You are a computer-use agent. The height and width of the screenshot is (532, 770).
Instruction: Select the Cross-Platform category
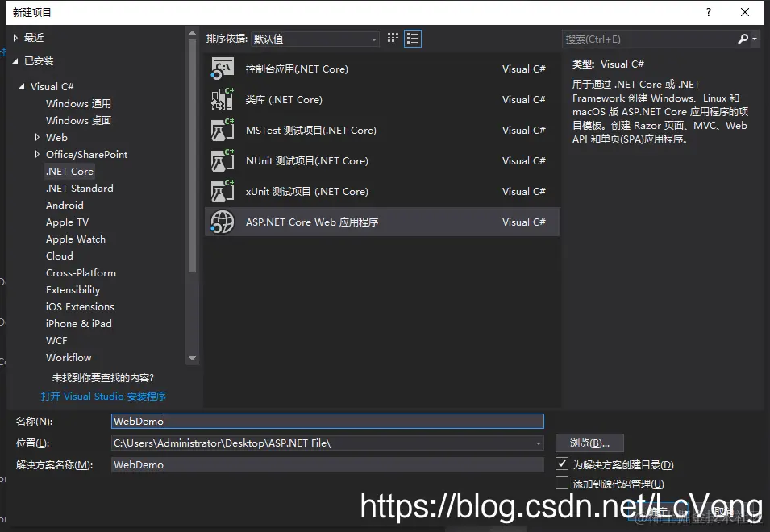81,273
